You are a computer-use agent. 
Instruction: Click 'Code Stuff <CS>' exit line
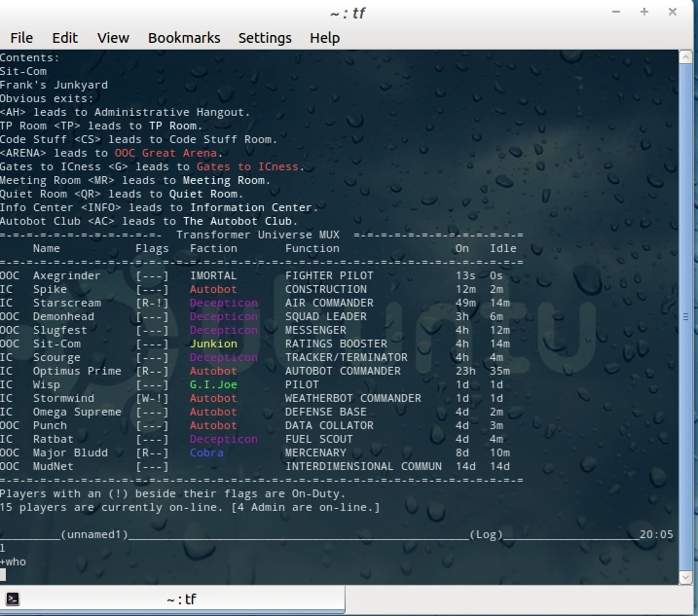(x=138, y=139)
